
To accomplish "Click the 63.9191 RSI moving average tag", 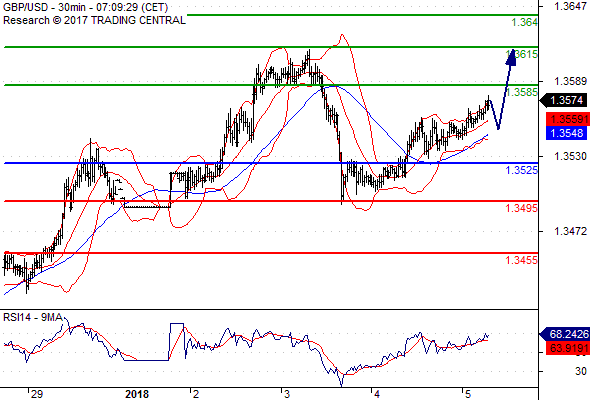I will coord(568,348).
